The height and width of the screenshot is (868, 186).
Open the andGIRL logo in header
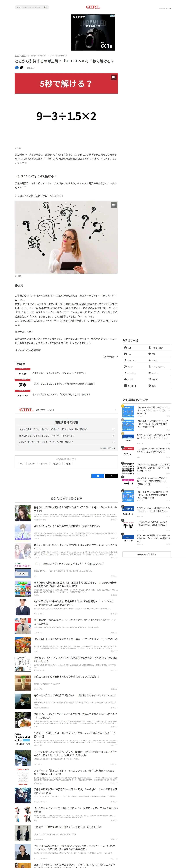click(x=93, y=7)
